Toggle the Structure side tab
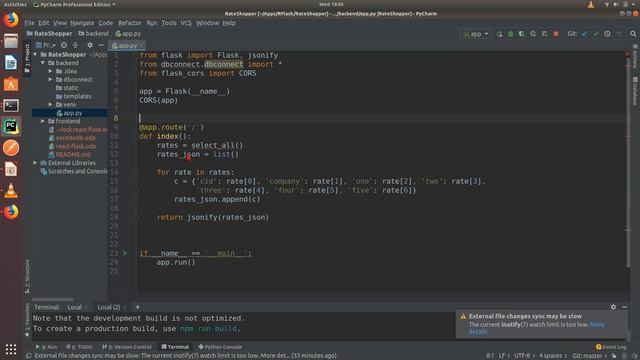 [x=27, y=276]
